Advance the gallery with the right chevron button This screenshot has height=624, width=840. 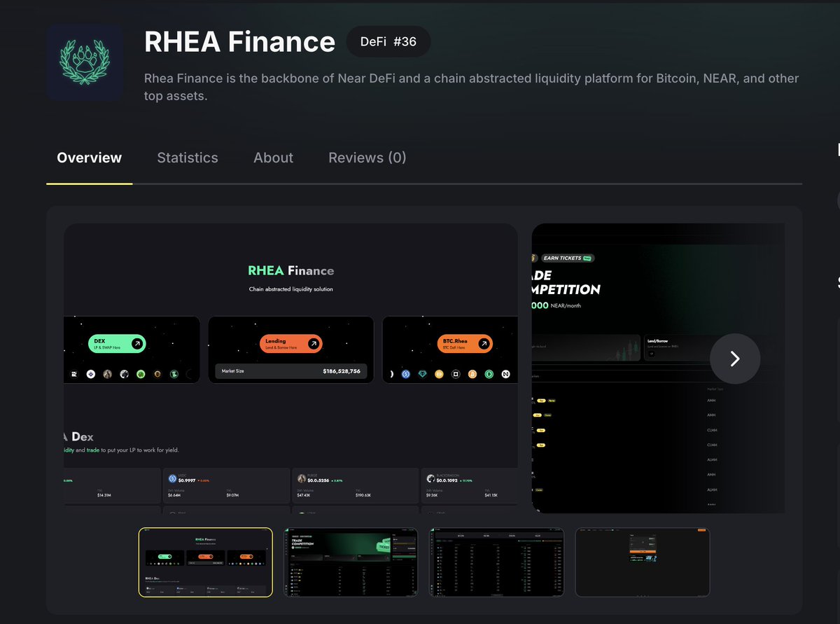[x=735, y=359]
